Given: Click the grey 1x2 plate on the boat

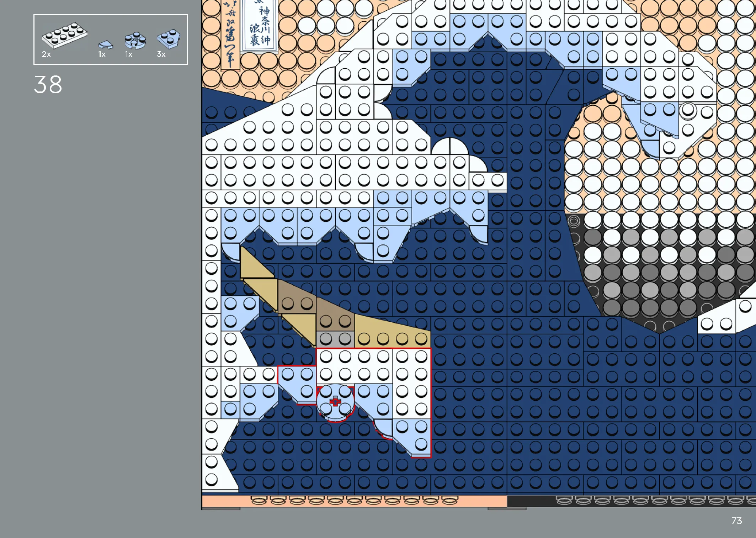Looking at the screenshot, I should (335, 339).
